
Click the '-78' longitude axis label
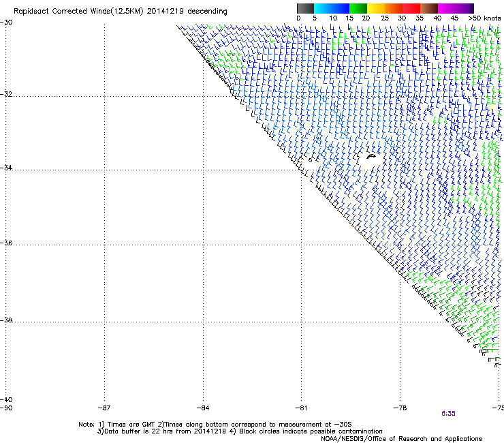tap(400, 408)
